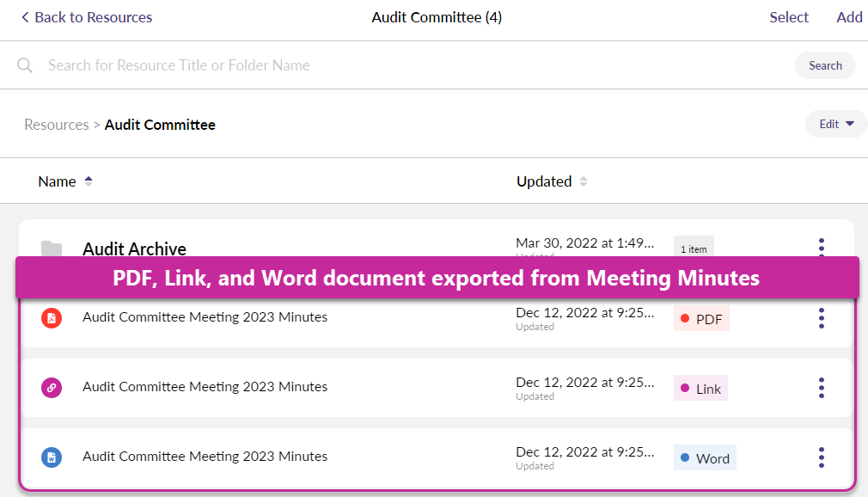Click Select in the top bar
The height and width of the screenshot is (497, 868).
pos(789,17)
